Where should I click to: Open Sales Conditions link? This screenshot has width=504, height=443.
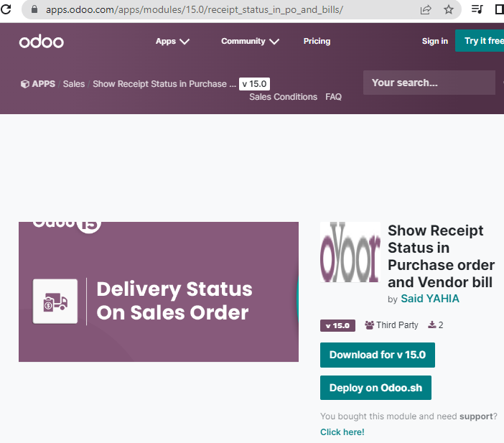click(x=283, y=97)
